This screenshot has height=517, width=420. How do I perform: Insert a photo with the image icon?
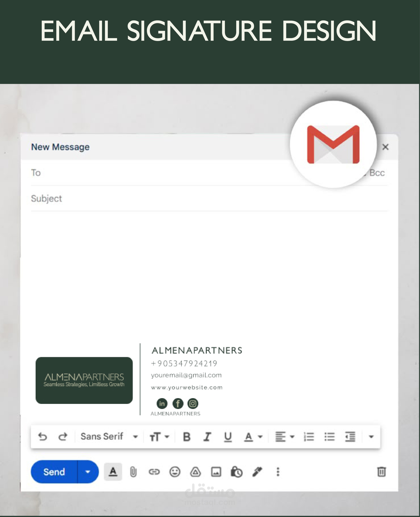(x=216, y=472)
